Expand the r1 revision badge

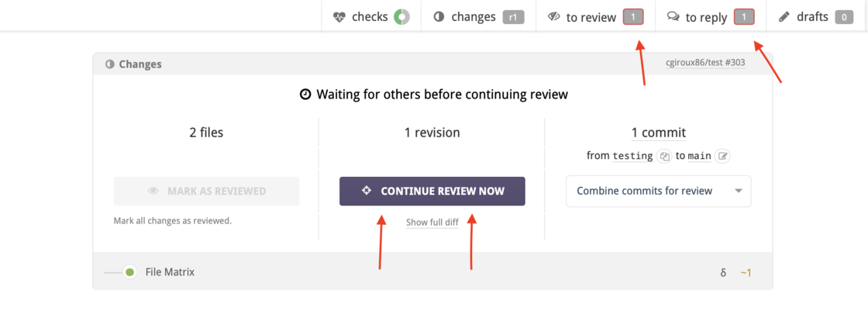[513, 17]
